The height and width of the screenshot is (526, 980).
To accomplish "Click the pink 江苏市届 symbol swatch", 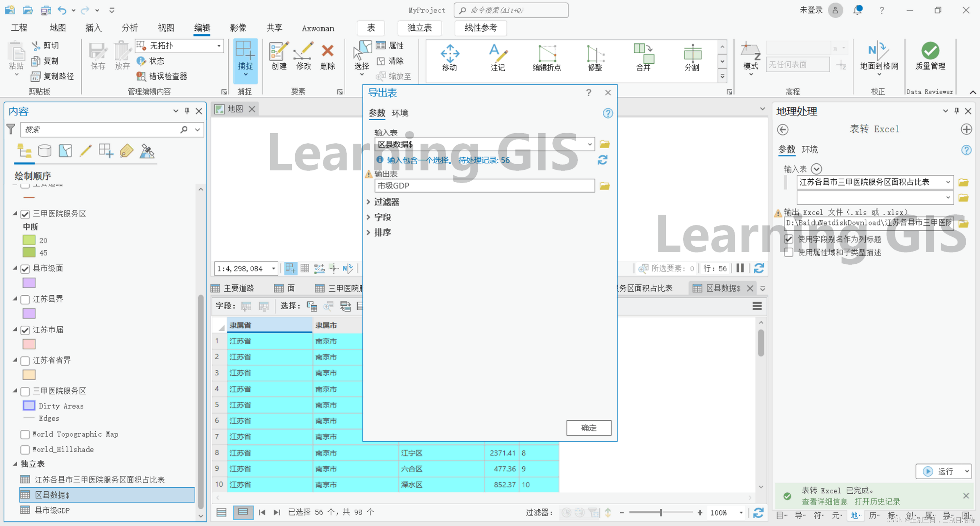I will click(x=29, y=344).
